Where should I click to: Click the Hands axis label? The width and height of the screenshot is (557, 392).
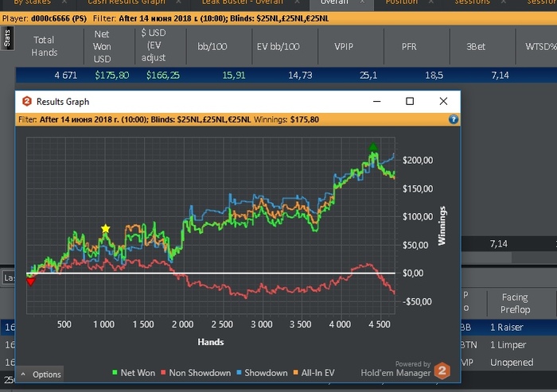click(211, 342)
